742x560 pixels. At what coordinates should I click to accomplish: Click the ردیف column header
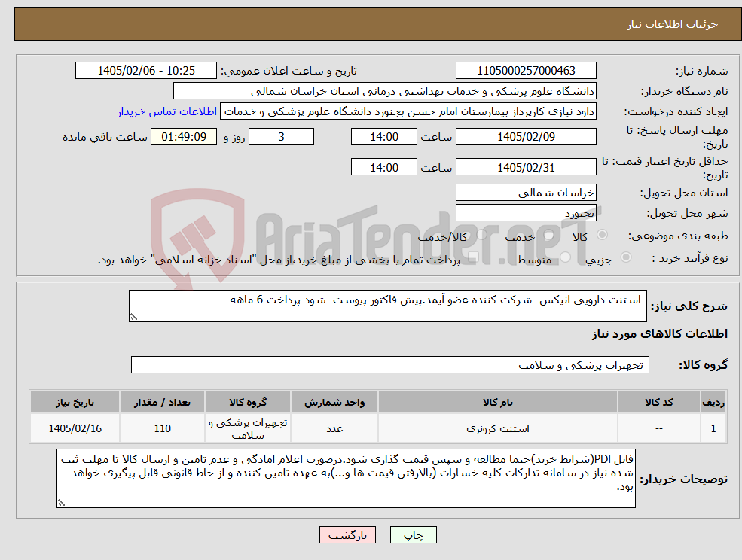(713, 402)
